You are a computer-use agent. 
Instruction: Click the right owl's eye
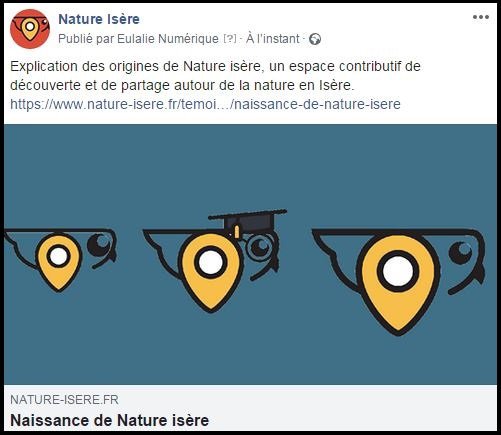[461, 253]
